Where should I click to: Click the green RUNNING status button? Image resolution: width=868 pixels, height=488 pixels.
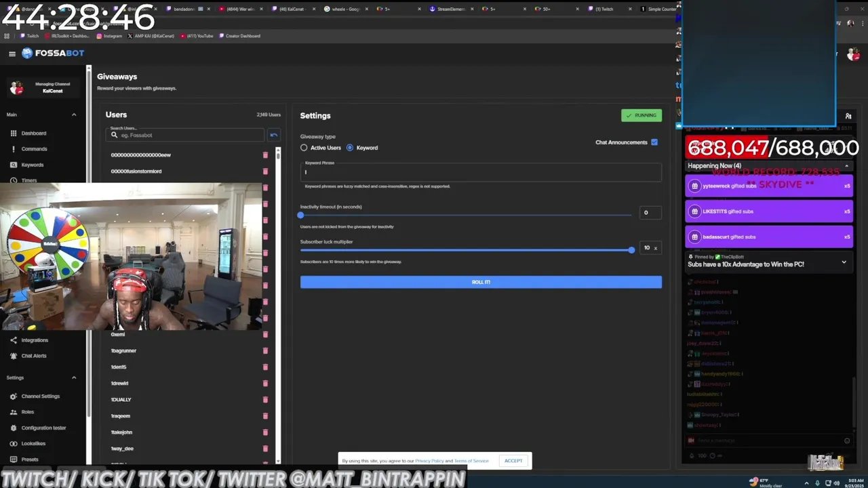642,115
